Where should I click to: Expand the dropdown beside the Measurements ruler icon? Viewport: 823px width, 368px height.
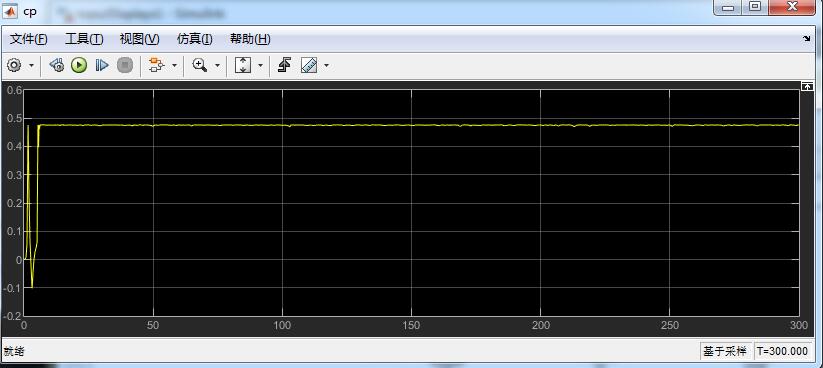[326, 66]
